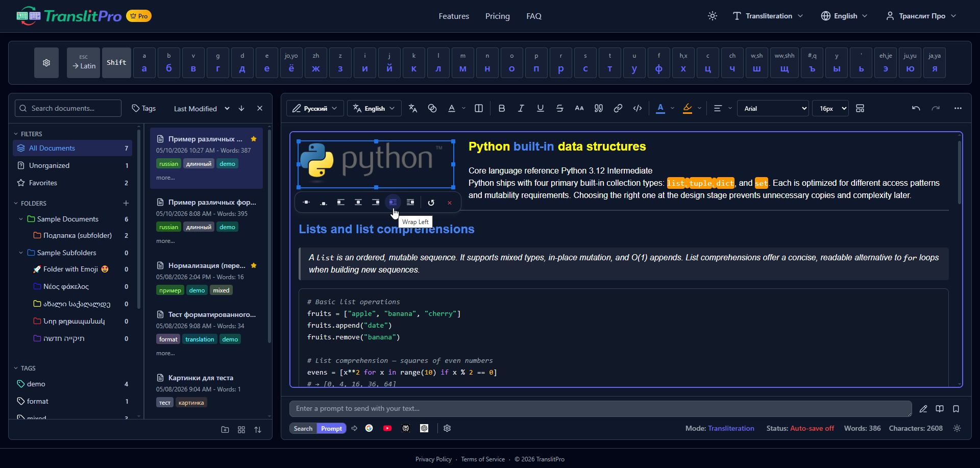Insert a hyperlink
980x468 pixels.
coord(618,108)
